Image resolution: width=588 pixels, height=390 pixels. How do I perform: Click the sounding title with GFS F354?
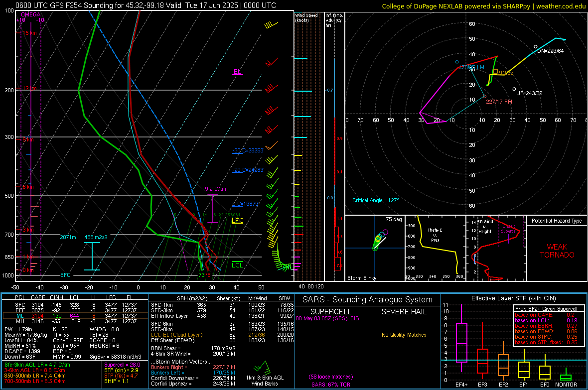pyautogui.click(x=146, y=5)
